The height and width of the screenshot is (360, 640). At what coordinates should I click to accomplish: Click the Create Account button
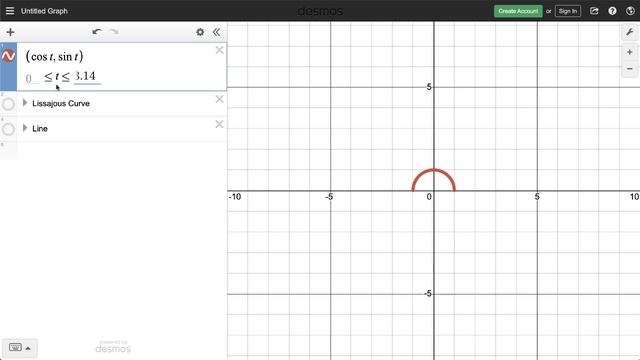518,11
